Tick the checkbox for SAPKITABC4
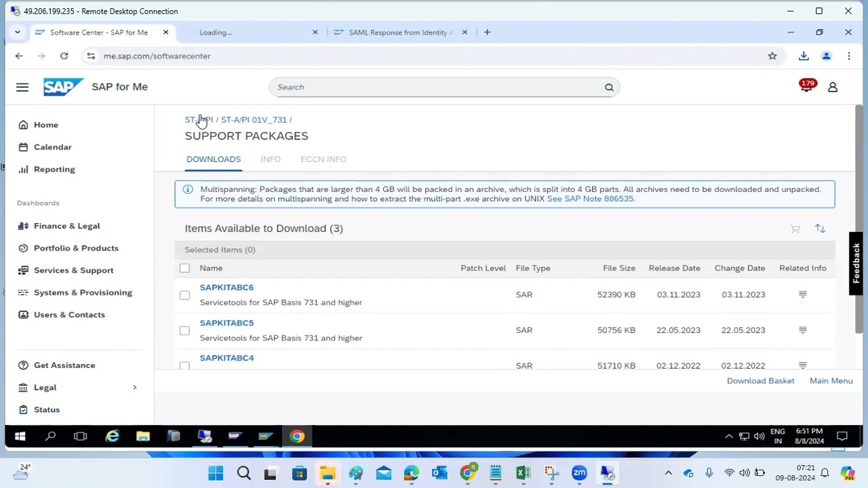868x488 pixels. 184,365
